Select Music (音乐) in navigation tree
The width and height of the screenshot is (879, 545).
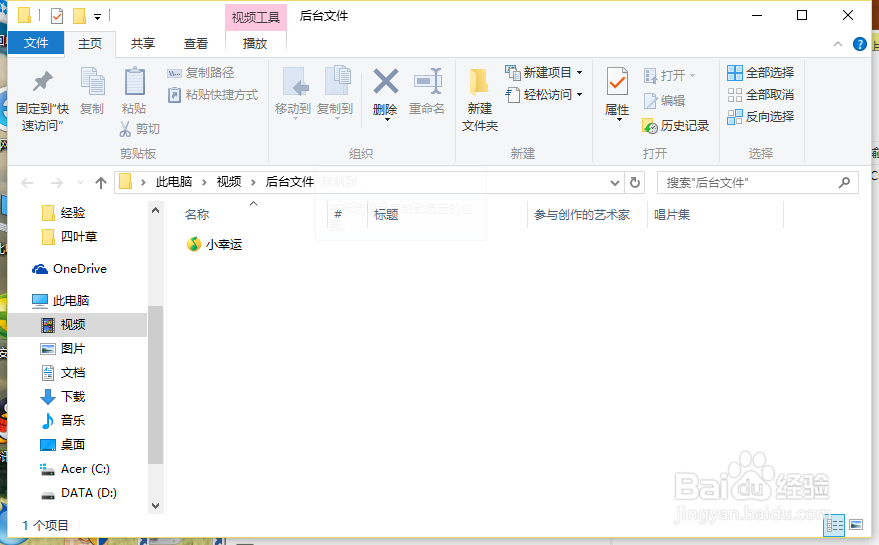63,421
